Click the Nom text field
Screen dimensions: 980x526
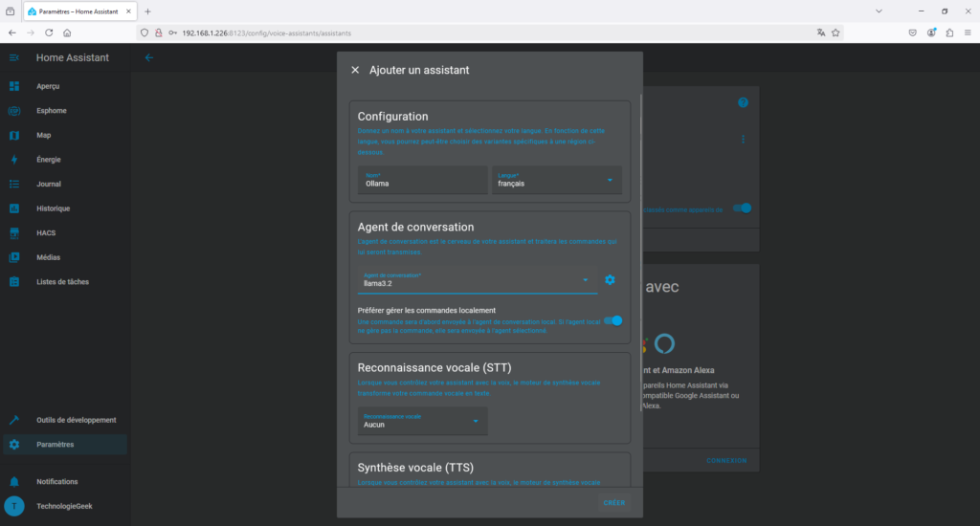click(x=422, y=181)
